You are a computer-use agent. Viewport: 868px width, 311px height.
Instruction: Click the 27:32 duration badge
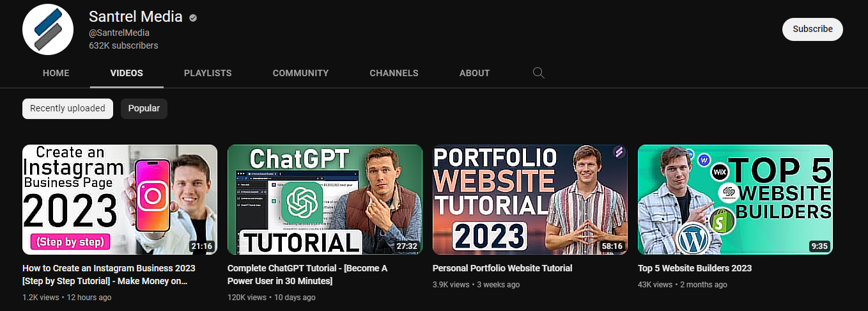coord(407,246)
